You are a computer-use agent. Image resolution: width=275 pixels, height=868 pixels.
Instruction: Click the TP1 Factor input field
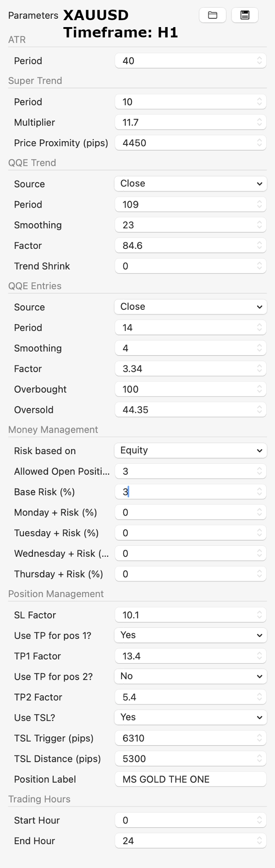[186, 656]
